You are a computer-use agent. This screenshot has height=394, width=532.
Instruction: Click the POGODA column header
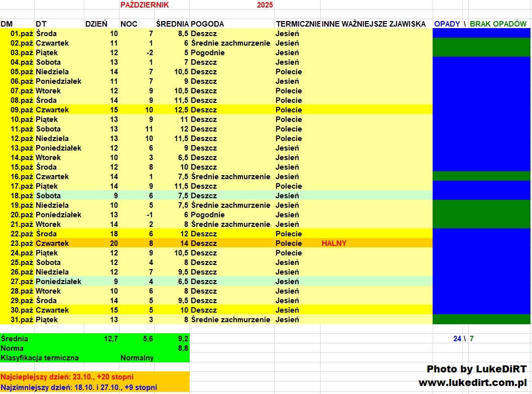click(x=207, y=24)
